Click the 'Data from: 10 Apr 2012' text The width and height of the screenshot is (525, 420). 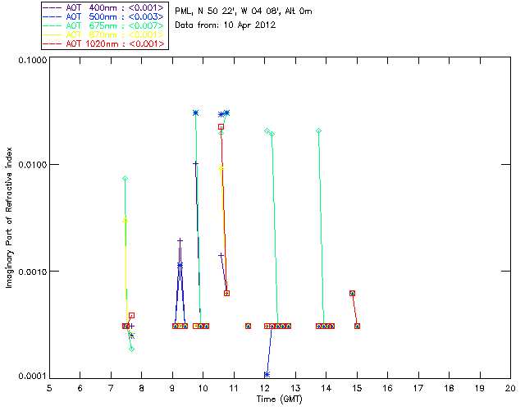(226, 25)
